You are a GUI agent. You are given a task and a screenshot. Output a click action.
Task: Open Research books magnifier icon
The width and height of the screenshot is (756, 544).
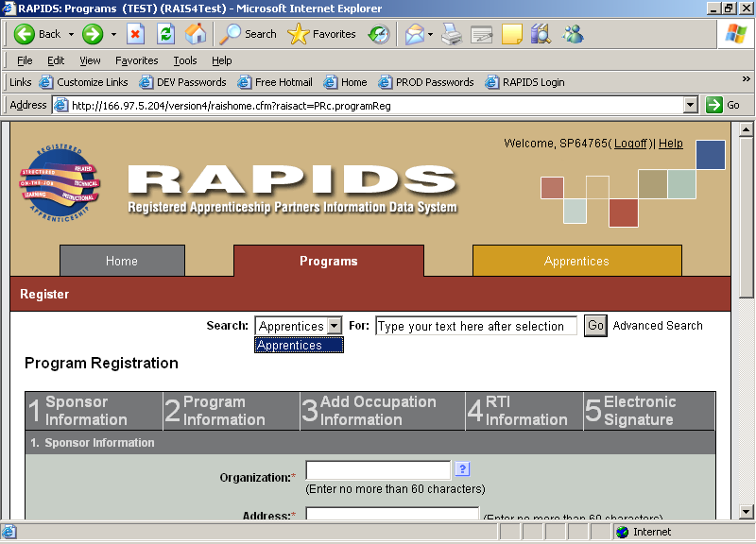pos(541,34)
